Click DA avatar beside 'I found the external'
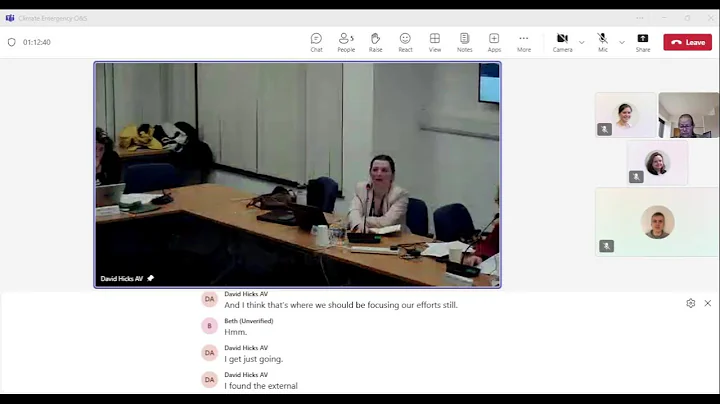This screenshot has width=720, height=404. pyautogui.click(x=209, y=380)
